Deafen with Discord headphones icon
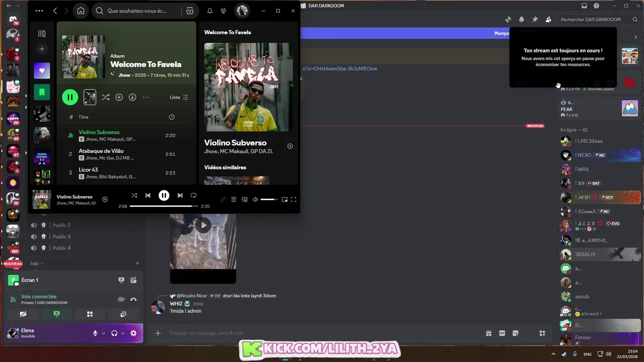644x362 pixels. [114, 333]
